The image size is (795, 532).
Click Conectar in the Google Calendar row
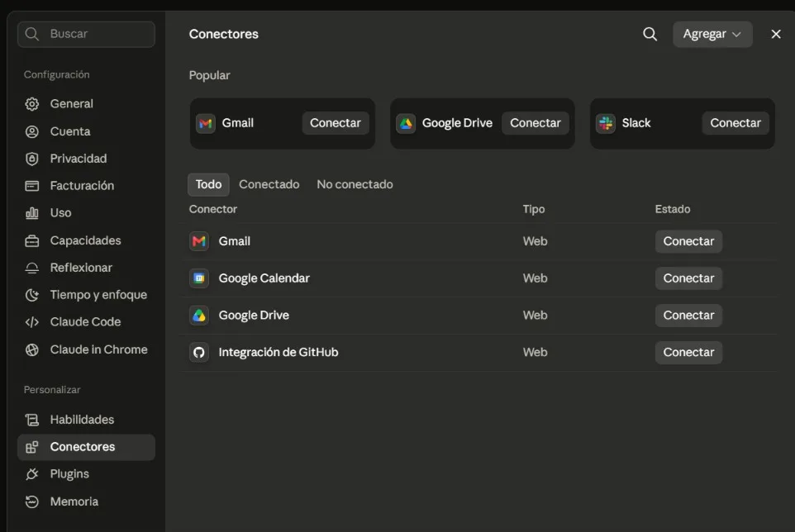pyautogui.click(x=688, y=278)
